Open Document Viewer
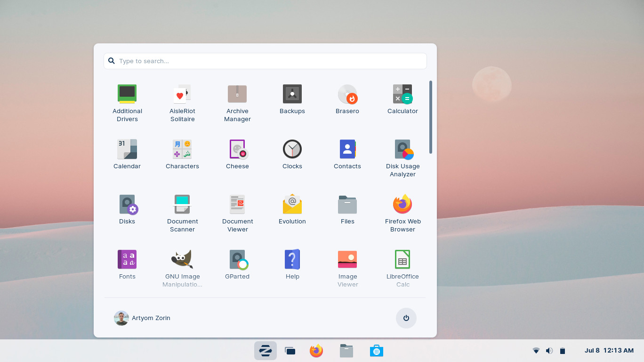This screenshot has height=362, width=644. [237, 213]
